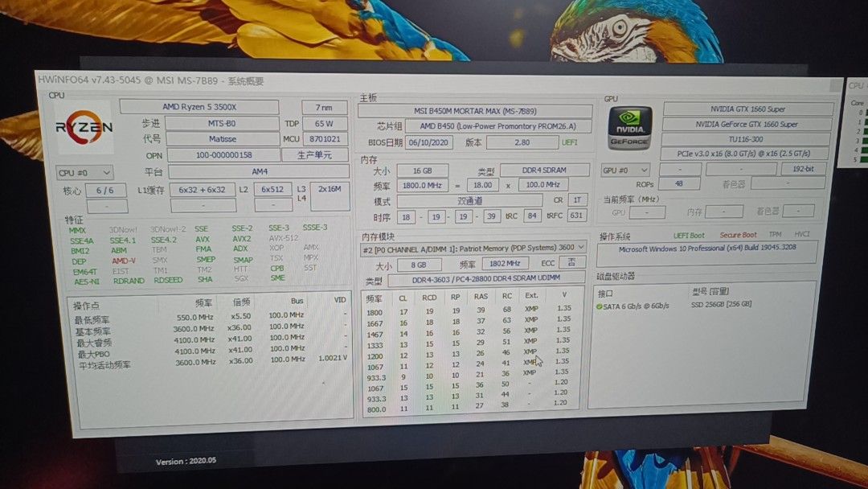
Task: Click the CL column header in timing table
Action: 403,298
